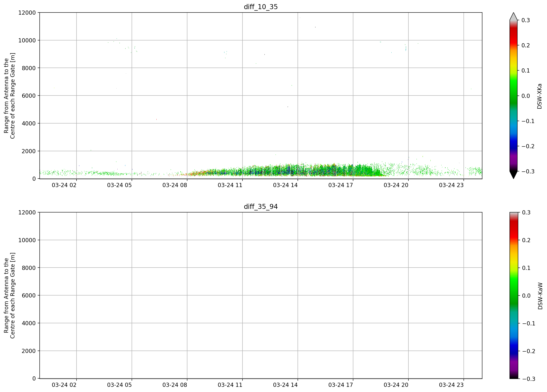Click the 03-24 05 x-axis label in diff_35_94
The width and height of the screenshot is (547, 392).
(119, 385)
